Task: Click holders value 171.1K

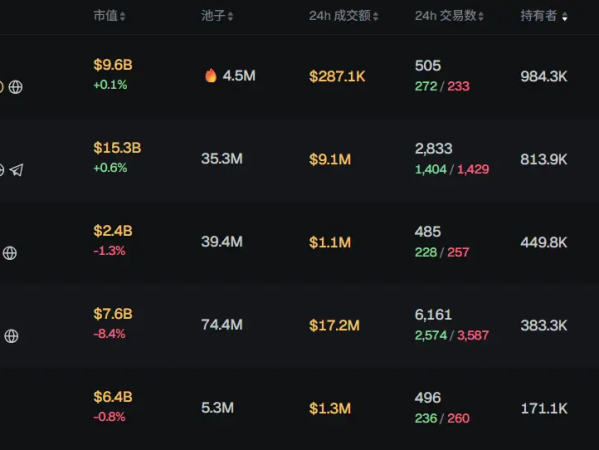Action: [x=544, y=408]
